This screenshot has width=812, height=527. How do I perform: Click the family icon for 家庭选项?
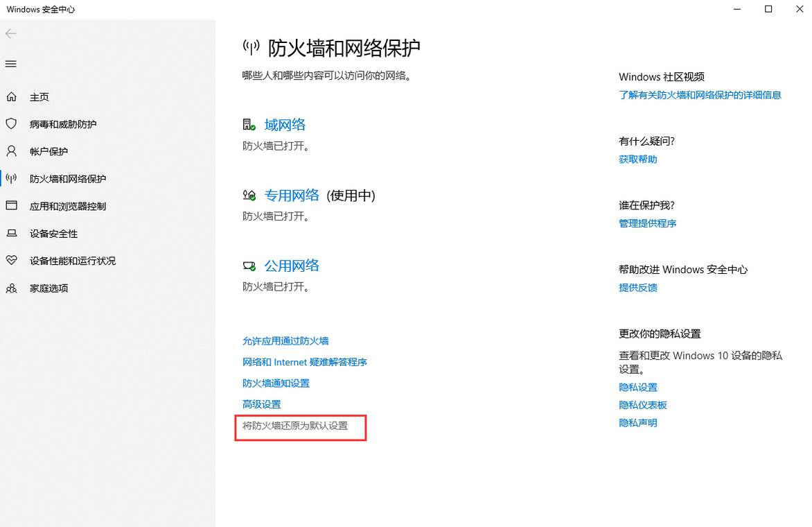click(x=11, y=288)
